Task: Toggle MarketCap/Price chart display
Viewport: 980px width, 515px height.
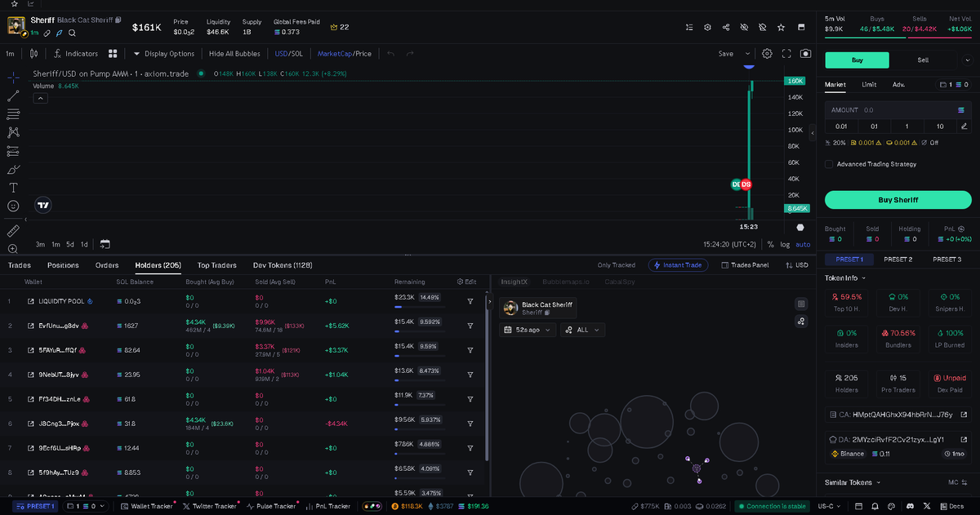Action: 344,54
